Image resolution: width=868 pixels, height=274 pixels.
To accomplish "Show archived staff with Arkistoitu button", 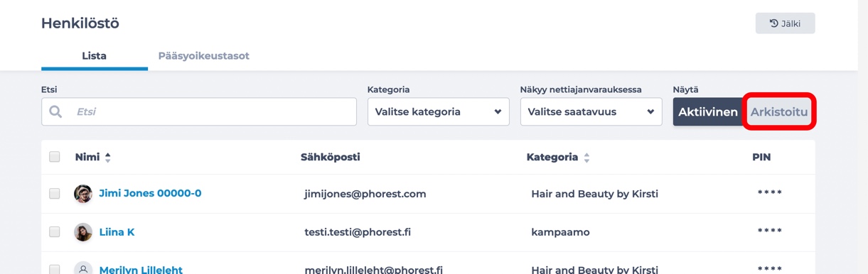I will click(779, 112).
